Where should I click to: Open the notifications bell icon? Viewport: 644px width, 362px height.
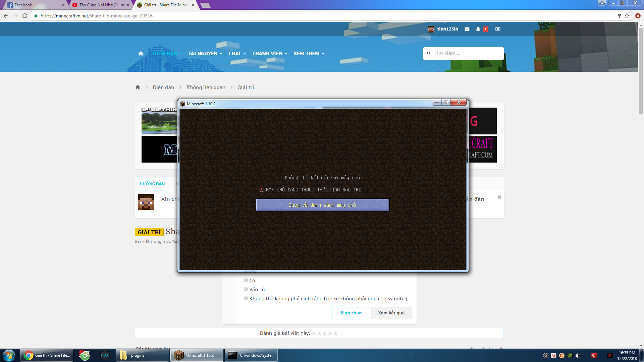(478, 29)
